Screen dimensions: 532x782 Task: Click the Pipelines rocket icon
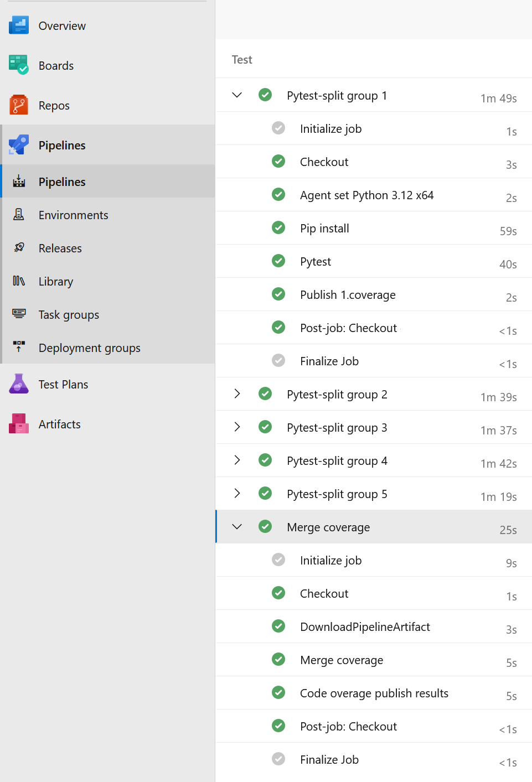[x=18, y=144]
